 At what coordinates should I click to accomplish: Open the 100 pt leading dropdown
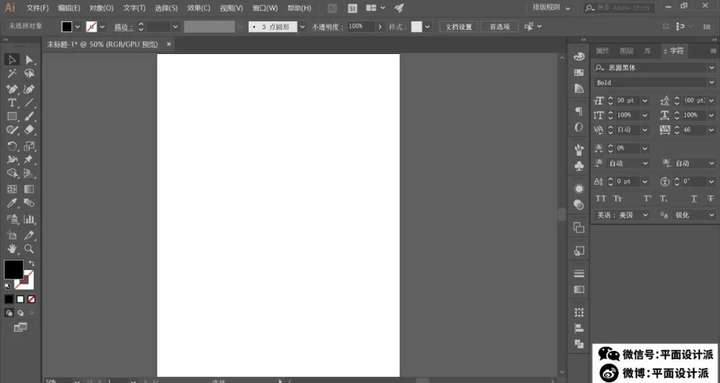712,101
